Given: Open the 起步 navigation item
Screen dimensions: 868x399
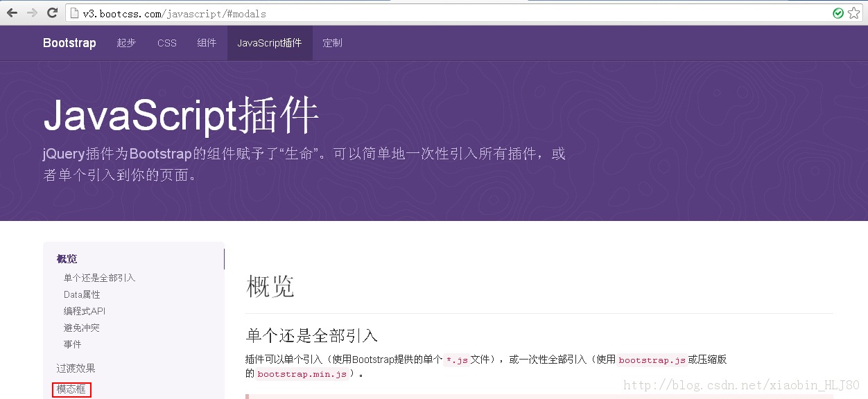Looking at the screenshot, I should click(126, 43).
